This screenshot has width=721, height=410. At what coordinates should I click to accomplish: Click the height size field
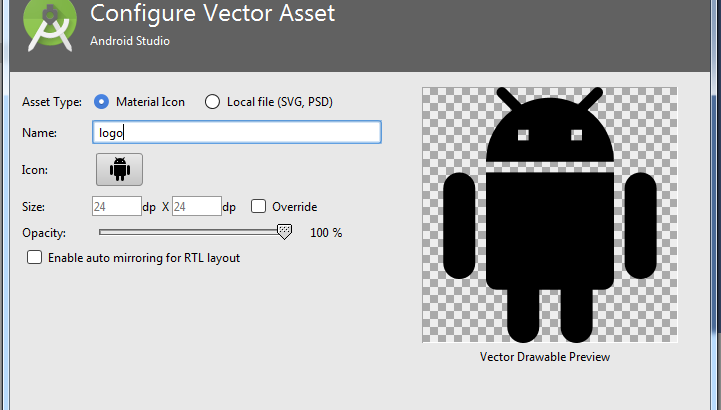(x=196, y=207)
